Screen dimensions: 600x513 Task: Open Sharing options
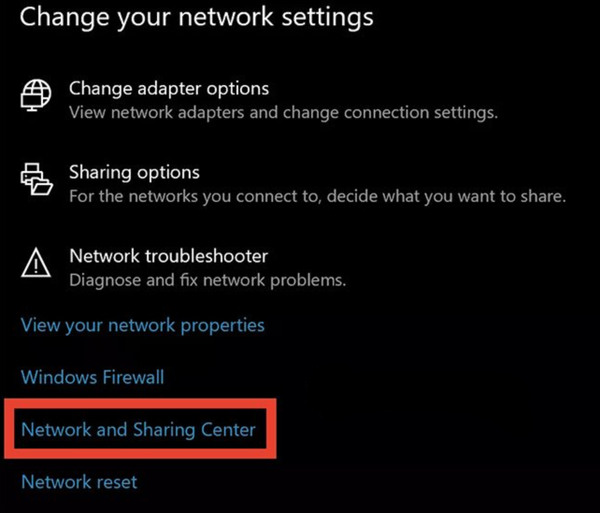coord(134,173)
